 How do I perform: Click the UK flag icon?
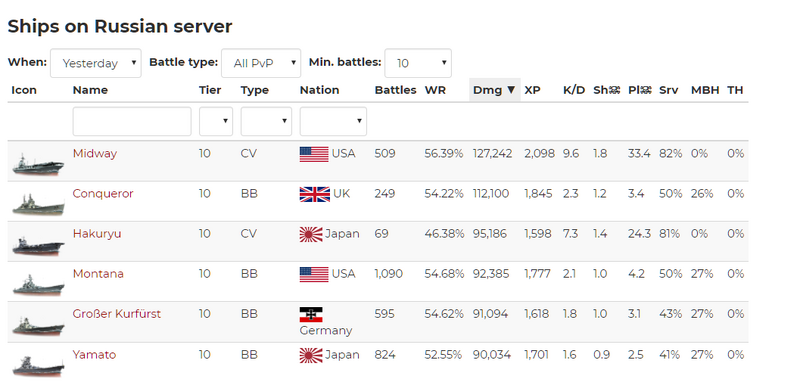tap(314, 194)
